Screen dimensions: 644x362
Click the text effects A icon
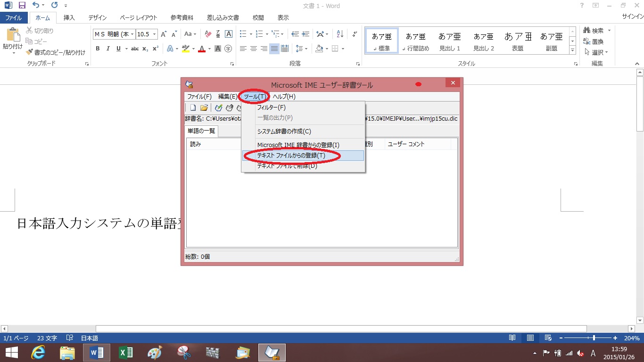170,49
